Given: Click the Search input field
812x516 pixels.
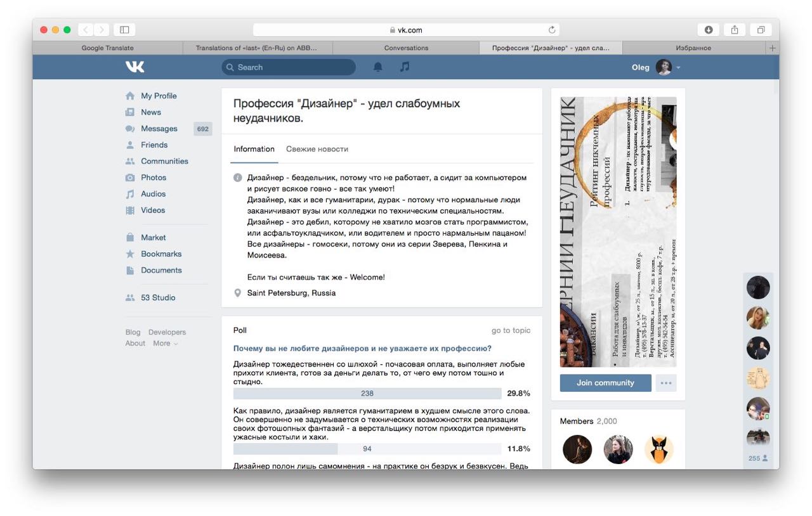Looking at the screenshot, I should [x=289, y=67].
